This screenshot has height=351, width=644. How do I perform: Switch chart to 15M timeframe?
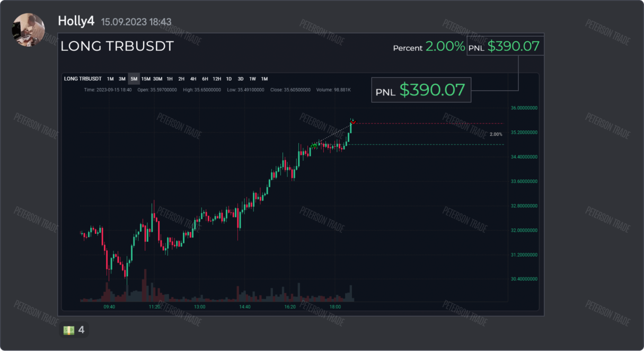146,79
